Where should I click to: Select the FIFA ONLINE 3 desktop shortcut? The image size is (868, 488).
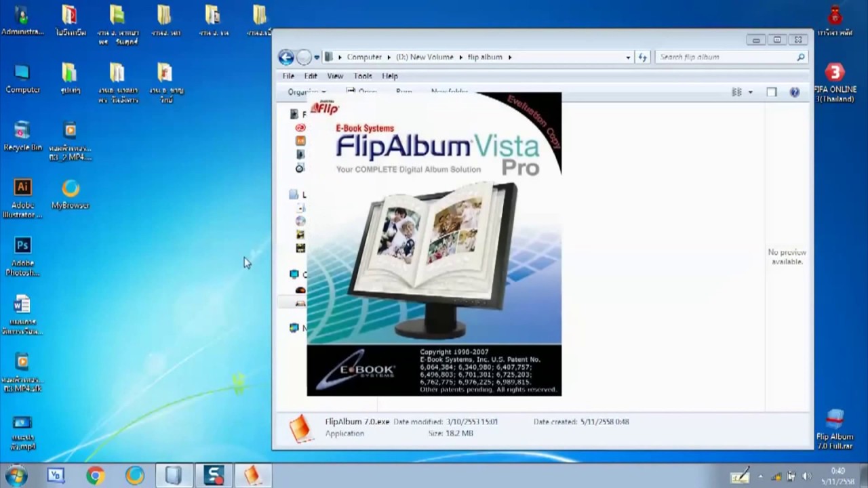coord(835,83)
